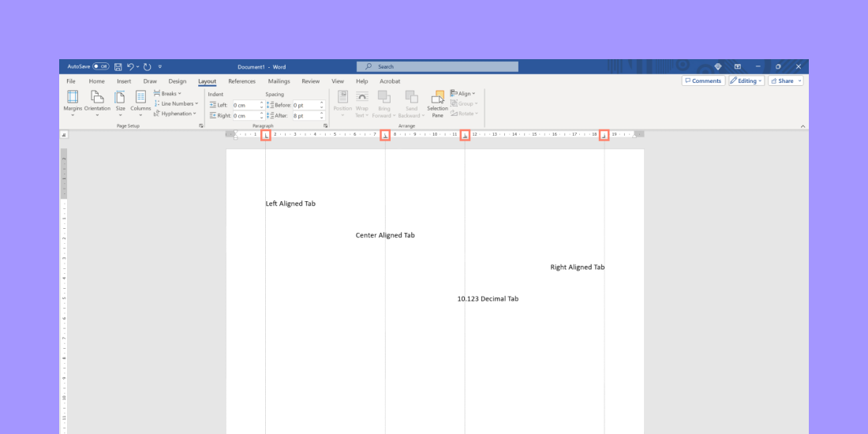Click the Indent Right stepper arrows

[262, 116]
